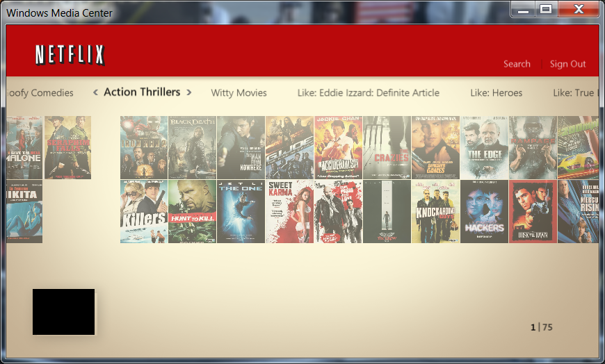Select the Hunt to Kill poster

(192, 211)
